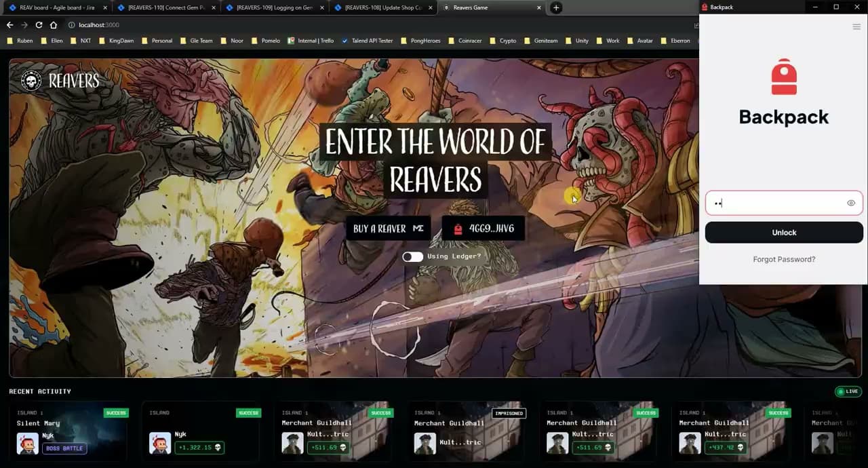This screenshot has height=468, width=868.
Task: Open the Geniteam bookmark folder
Action: (x=540, y=41)
